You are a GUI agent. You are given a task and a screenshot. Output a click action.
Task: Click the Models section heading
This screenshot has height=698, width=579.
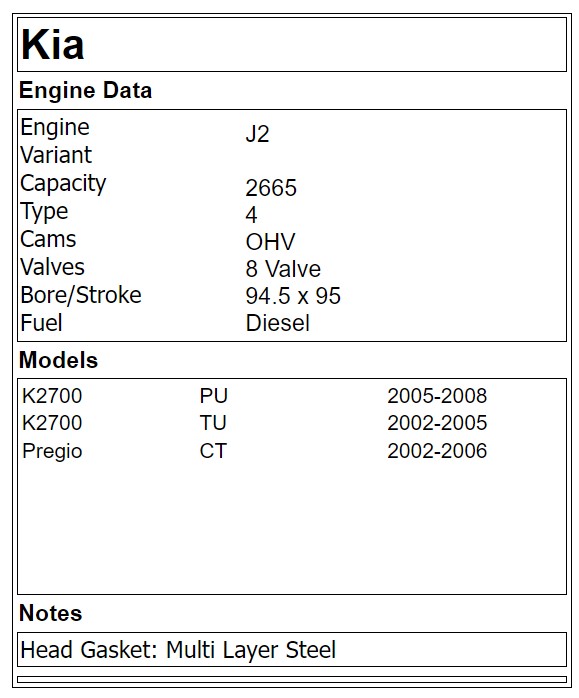(58, 360)
